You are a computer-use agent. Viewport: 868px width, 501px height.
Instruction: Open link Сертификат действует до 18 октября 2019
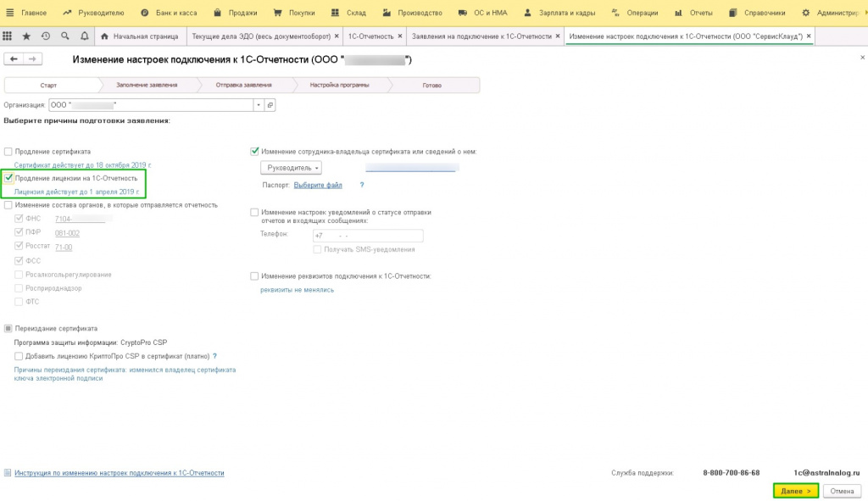pyautogui.click(x=82, y=165)
